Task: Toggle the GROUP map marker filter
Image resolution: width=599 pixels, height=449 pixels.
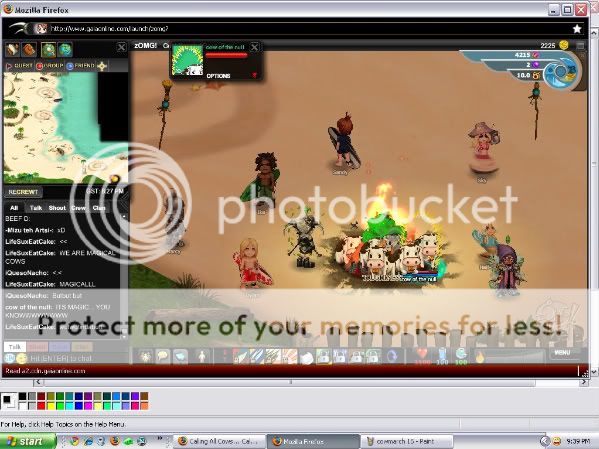Action: (x=50, y=66)
